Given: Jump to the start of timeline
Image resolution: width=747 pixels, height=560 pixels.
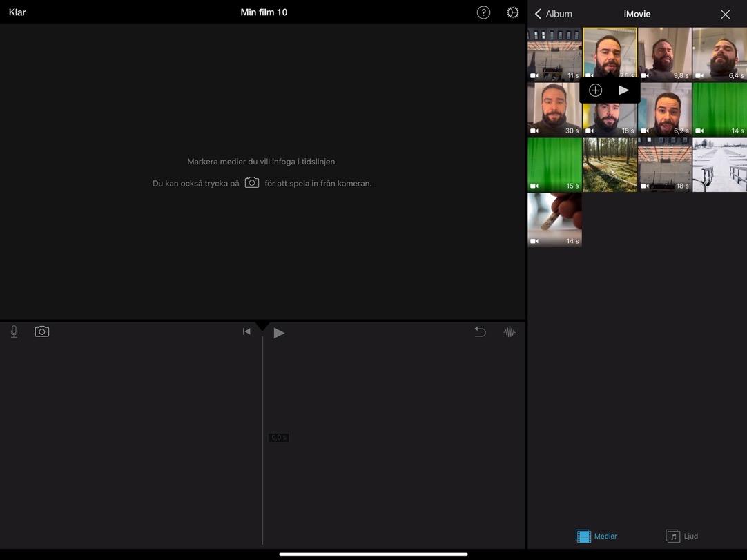Looking at the screenshot, I should tap(246, 331).
